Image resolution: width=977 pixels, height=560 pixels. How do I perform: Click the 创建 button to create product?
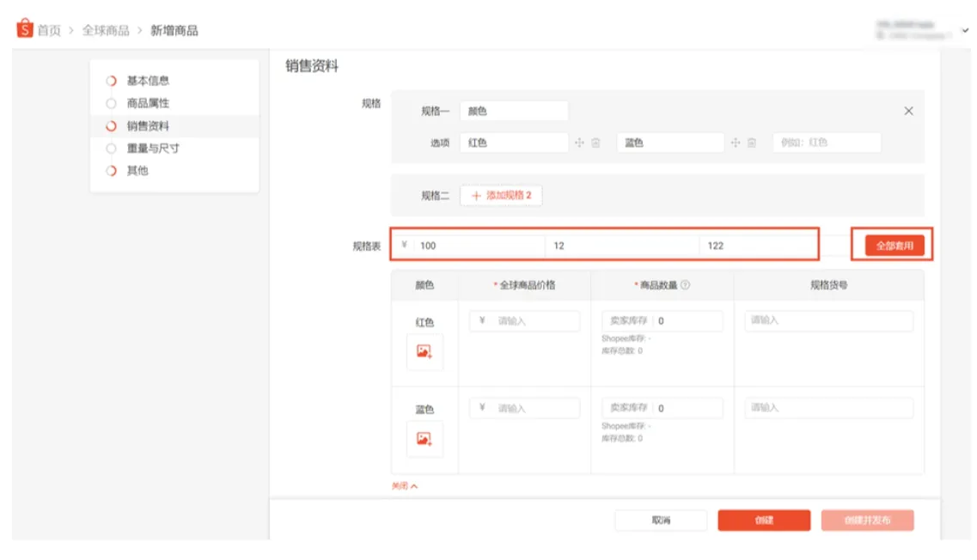coord(764,520)
